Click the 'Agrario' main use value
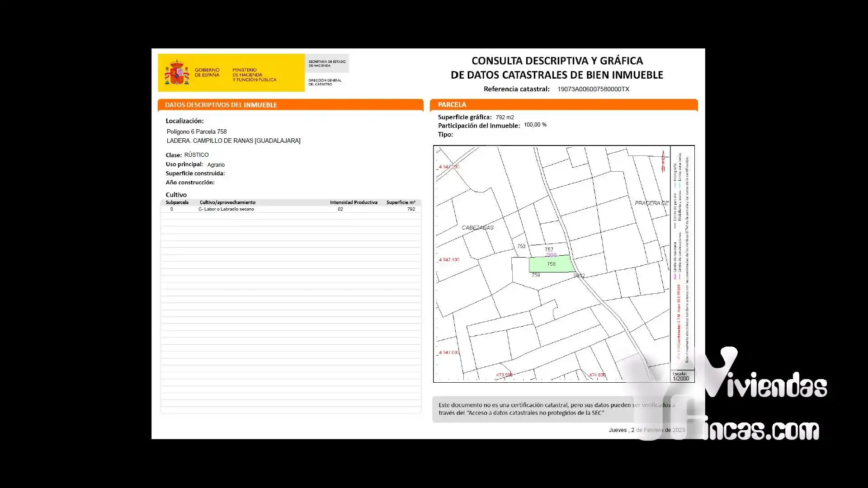 click(216, 165)
